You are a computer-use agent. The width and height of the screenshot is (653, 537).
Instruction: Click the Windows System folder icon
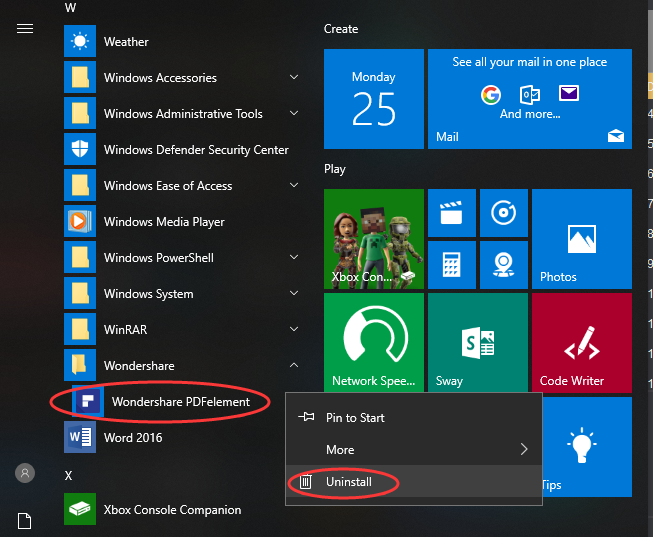pos(80,293)
